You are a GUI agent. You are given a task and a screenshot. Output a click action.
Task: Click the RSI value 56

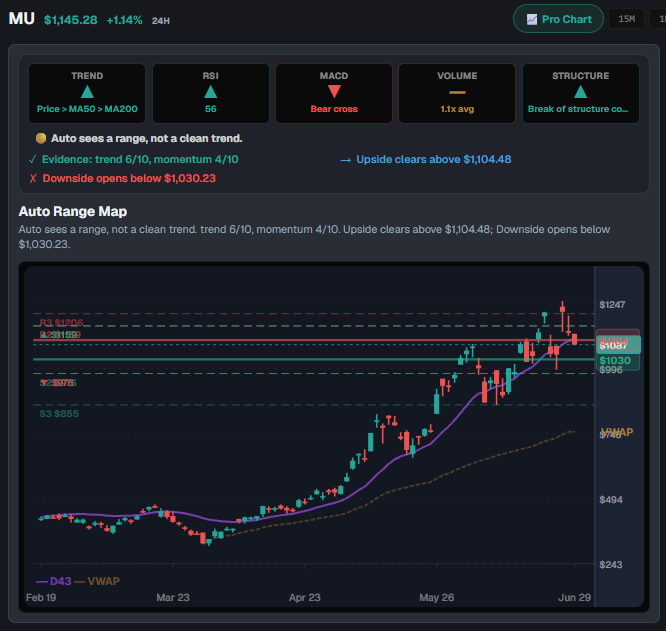(x=211, y=109)
